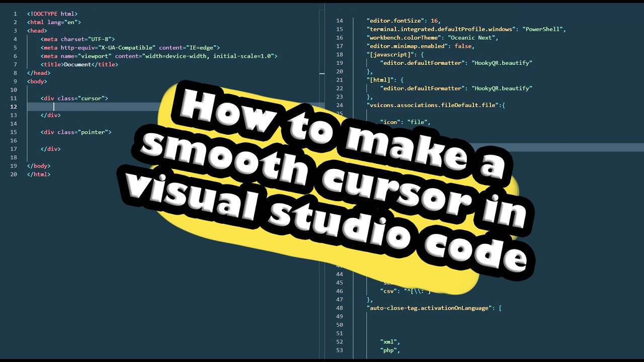This screenshot has width=644, height=362.
Task: Click the "auto-close-tag.activationOnLanguage" setting key
Action: click(429, 308)
